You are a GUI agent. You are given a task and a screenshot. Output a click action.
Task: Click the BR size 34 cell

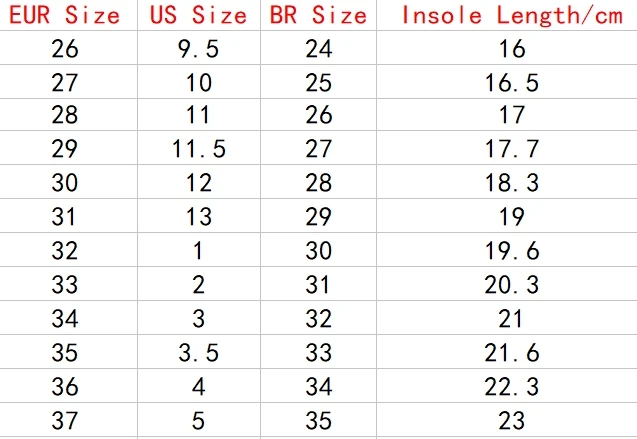pyautogui.click(x=318, y=386)
